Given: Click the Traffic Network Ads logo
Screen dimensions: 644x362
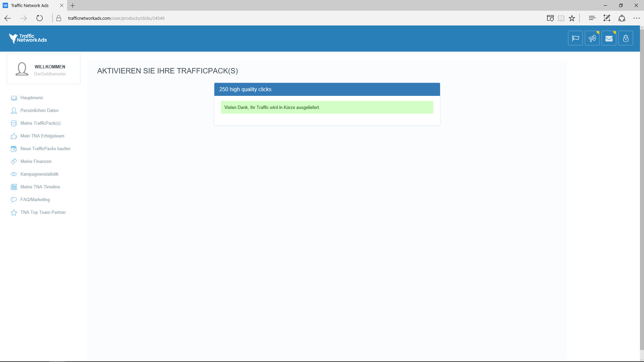Looking at the screenshot, I should (28, 39).
